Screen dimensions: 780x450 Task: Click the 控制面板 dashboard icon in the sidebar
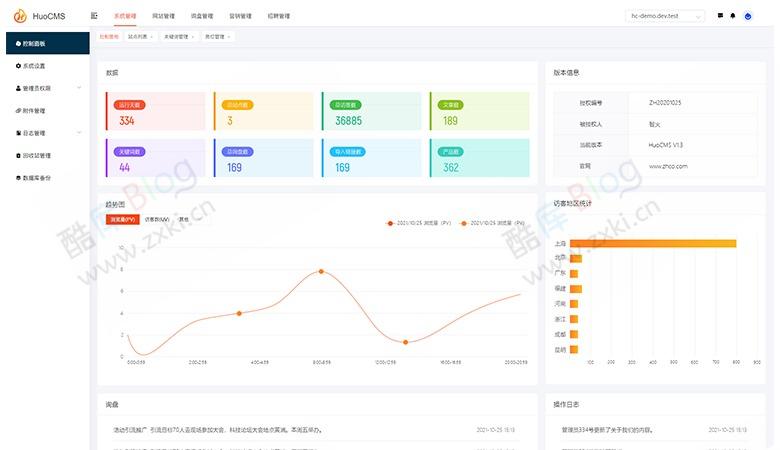(x=18, y=44)
